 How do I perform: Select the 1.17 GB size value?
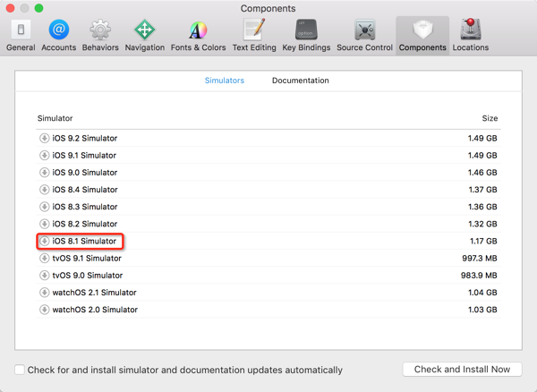483,241
